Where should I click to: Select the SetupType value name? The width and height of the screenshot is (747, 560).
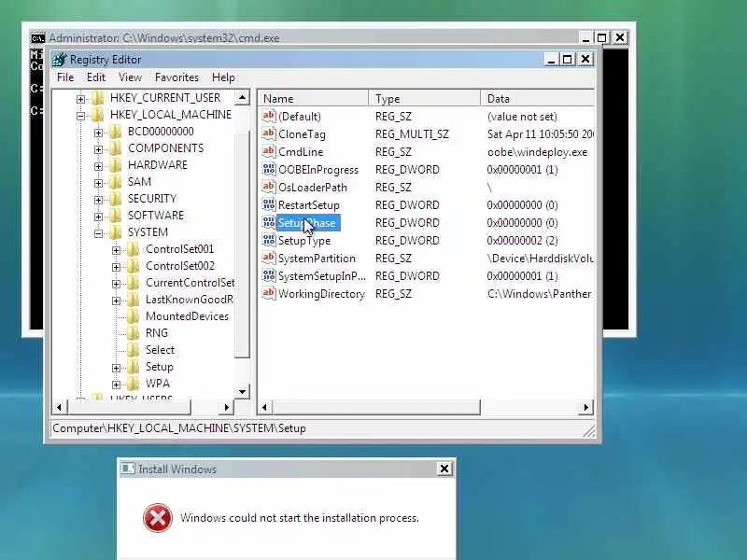click(304, 241)
